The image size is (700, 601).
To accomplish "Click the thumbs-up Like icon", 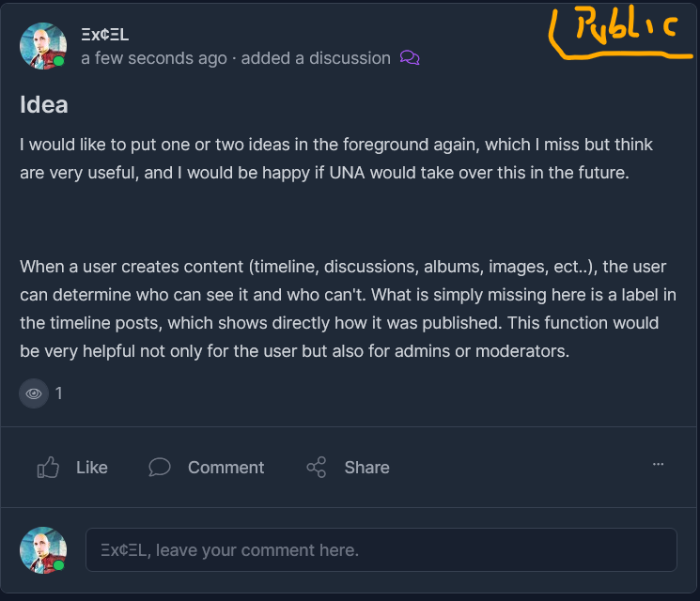I will [48, 467].
